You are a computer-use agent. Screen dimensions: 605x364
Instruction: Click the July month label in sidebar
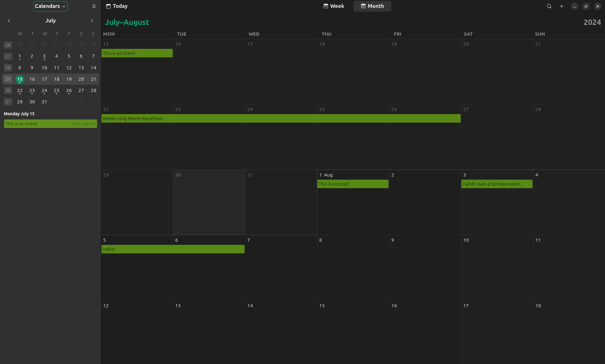(50, 21)
